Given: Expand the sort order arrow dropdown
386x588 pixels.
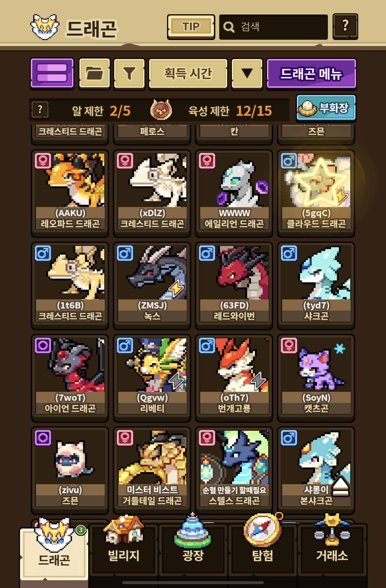Looking at the screenshot, I should point(247,74).
